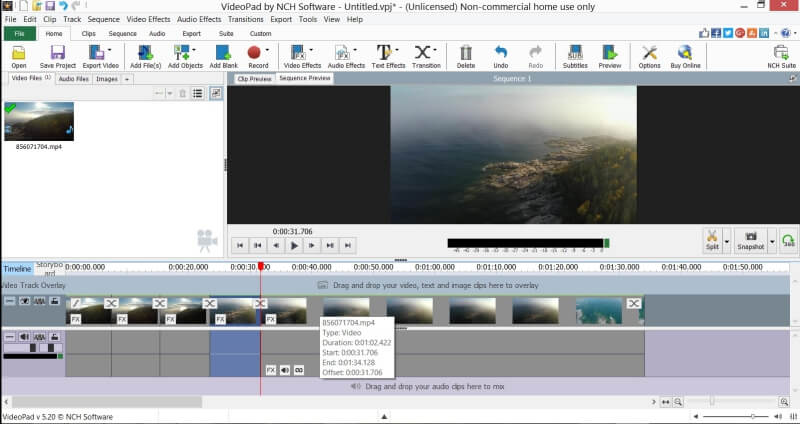Click the Buy Online icon

(685, 56)
